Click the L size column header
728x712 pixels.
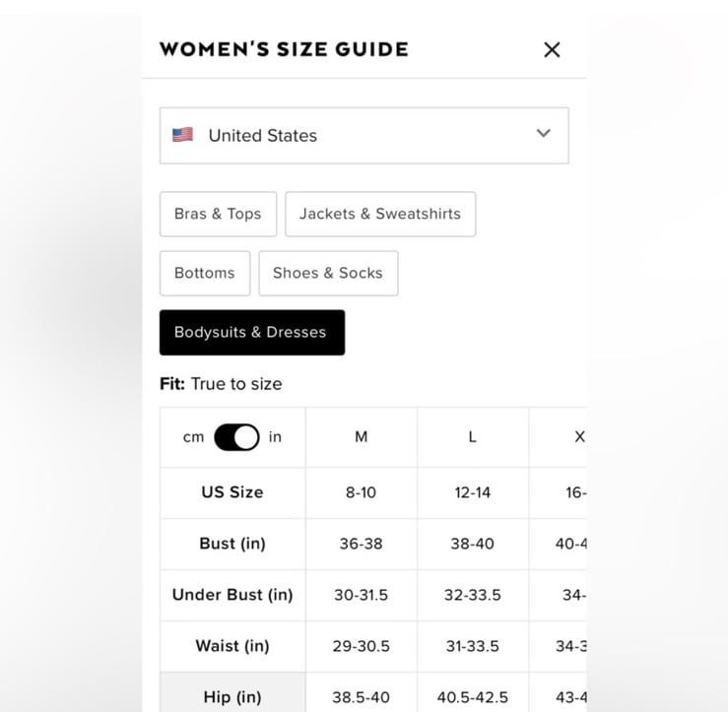473,437
